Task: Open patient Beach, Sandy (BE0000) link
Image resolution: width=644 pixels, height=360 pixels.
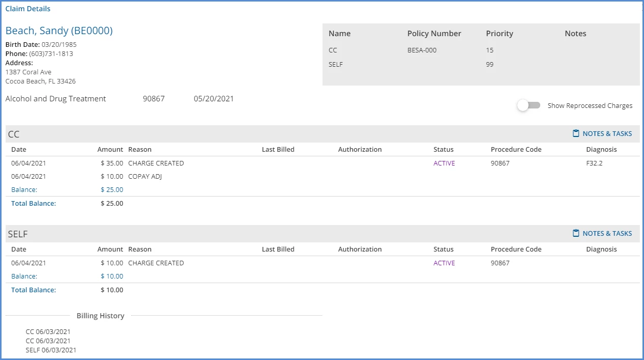Action: 59,31
